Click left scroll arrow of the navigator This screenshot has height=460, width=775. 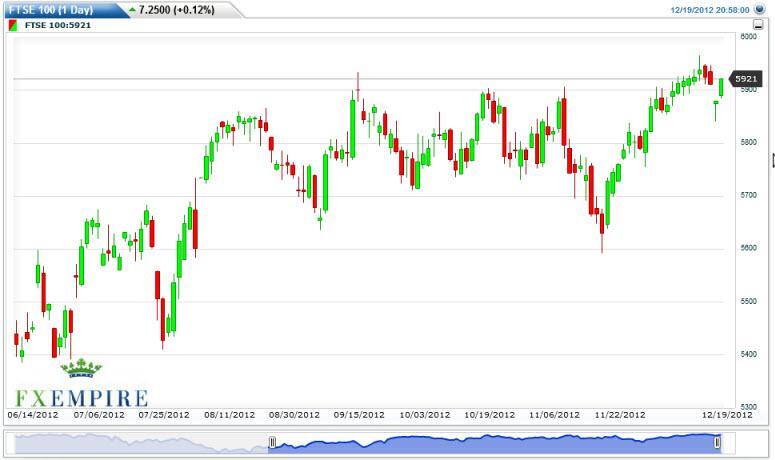tap(10, 442)
